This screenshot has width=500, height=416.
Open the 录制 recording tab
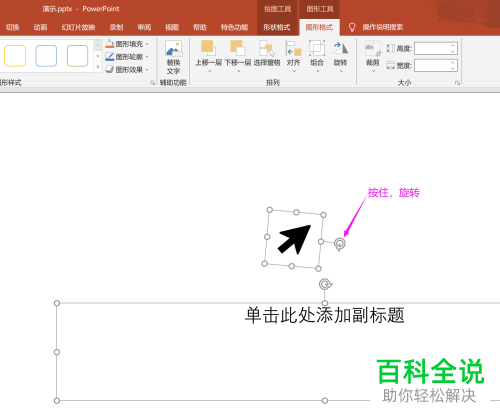[x=116, y=27]
